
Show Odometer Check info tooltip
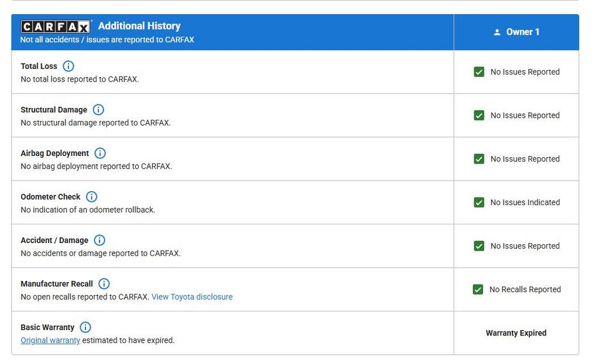tap(91, 197)
